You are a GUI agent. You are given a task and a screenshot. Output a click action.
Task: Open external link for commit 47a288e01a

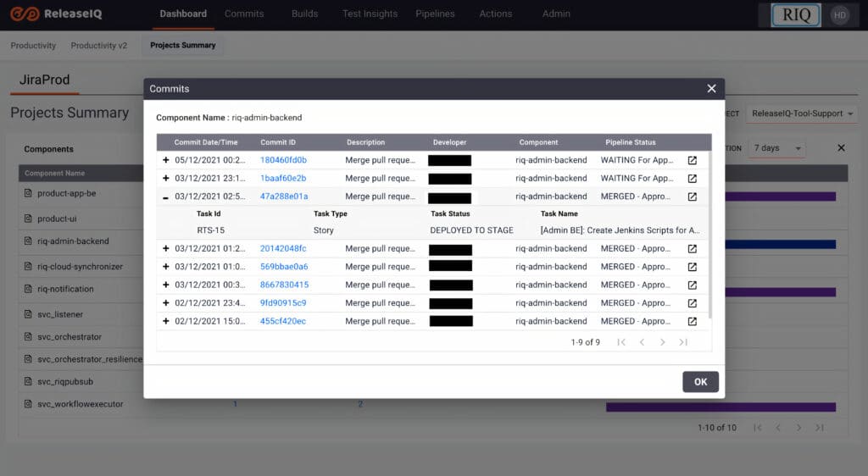(692, 196)
